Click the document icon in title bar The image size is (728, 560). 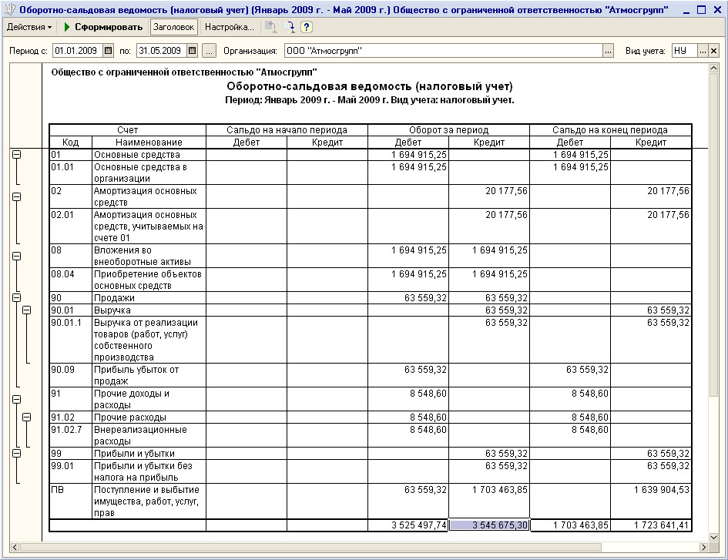[x=9, y=8]
